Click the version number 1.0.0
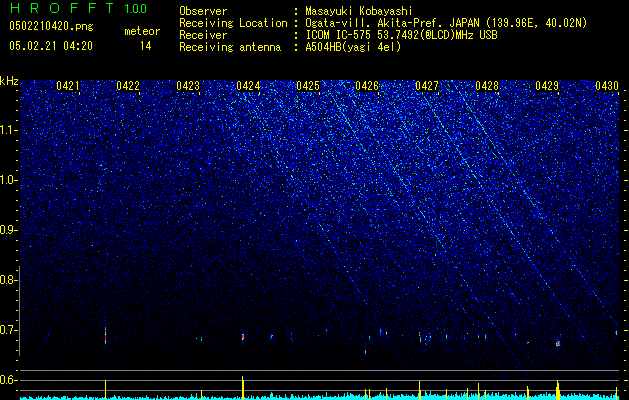The width and height of the screenshot is (629, 400). click(x=135, y=8)
